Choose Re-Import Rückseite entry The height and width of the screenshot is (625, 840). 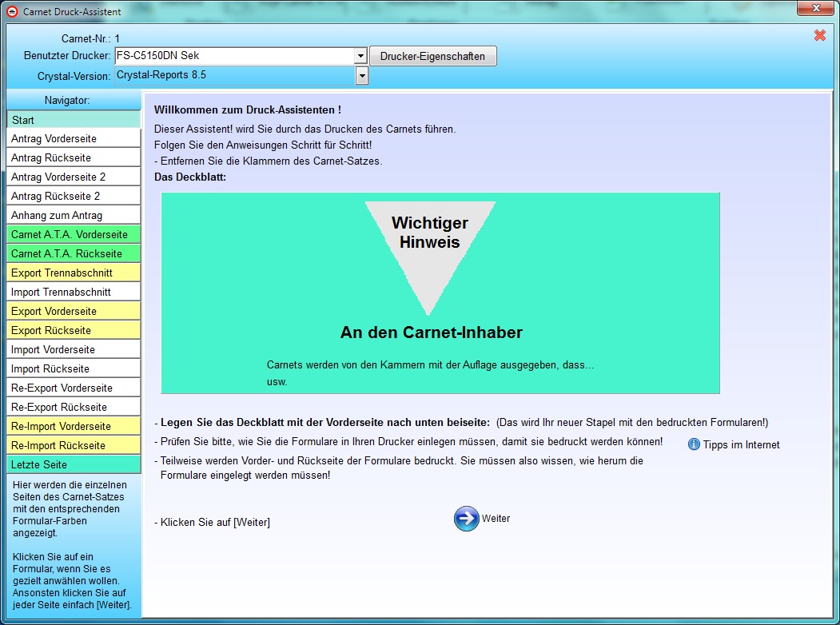pyautogui.click(x=74, y=445)
